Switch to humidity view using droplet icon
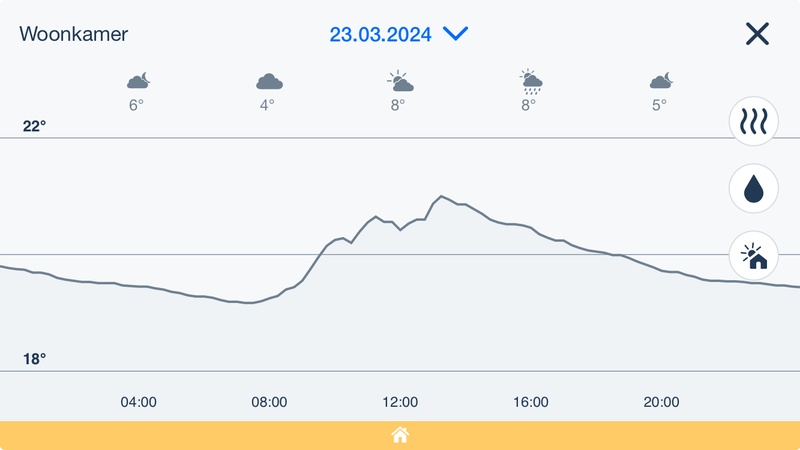Viewport: 800px width, 450px height. (x=753, y=188)
